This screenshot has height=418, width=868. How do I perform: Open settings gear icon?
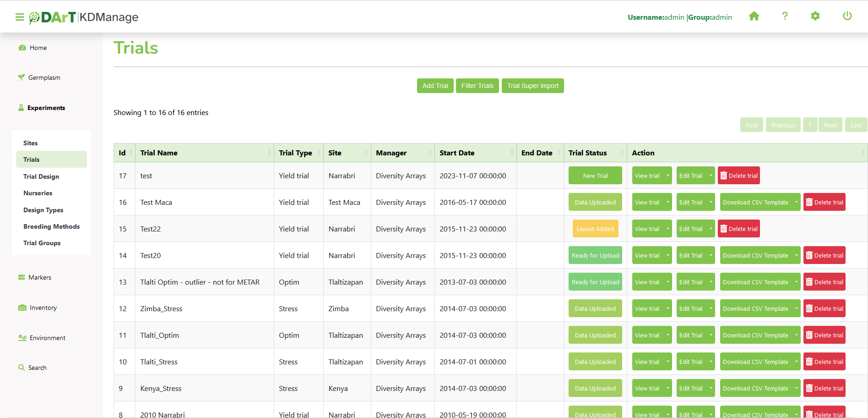(x=815, y=16)
